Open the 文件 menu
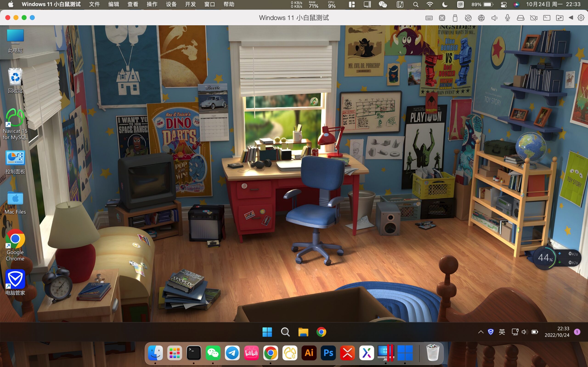The height and width of the screenshot is (367, 588). click(x=94, y=4)
